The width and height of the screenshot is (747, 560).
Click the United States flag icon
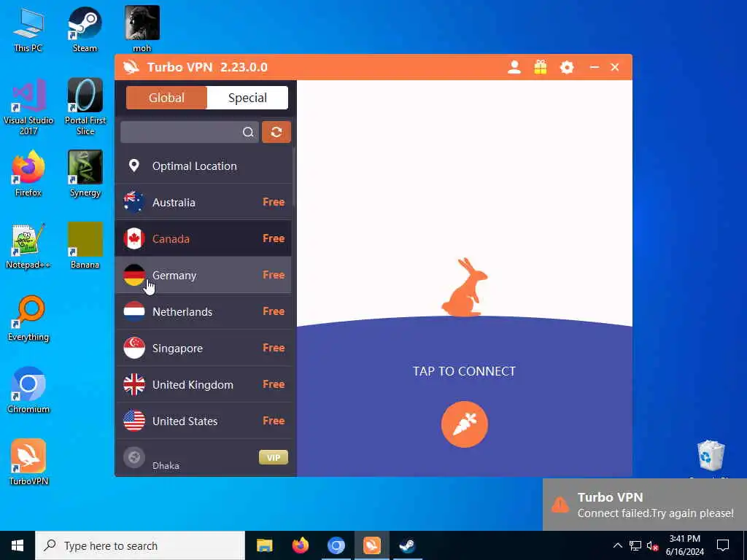click(134, 421)
